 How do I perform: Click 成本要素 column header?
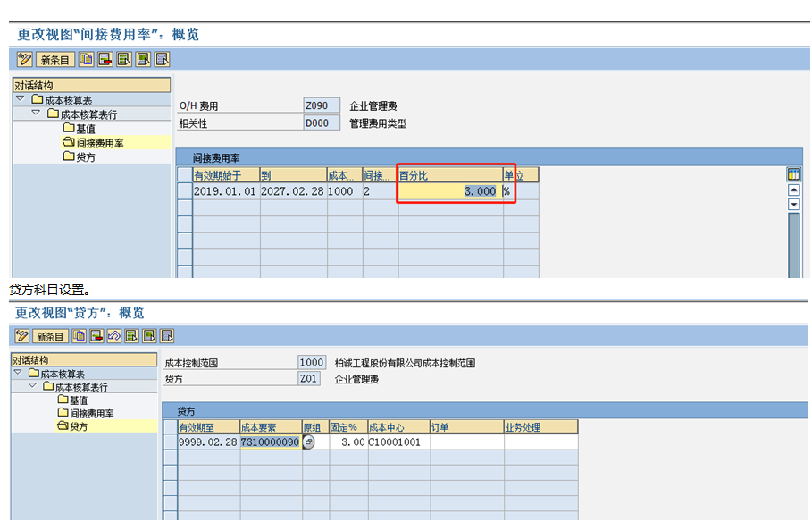click(x=272, y=427)
